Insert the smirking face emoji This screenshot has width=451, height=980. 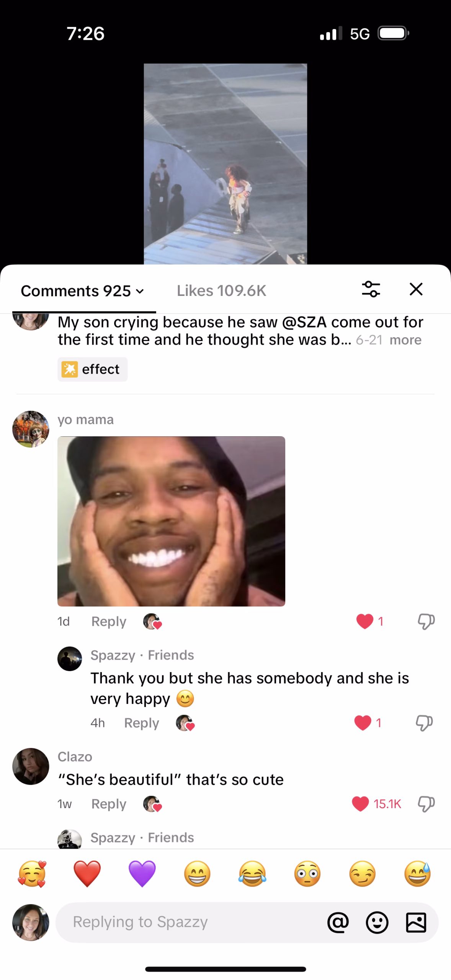pos(362,874)
